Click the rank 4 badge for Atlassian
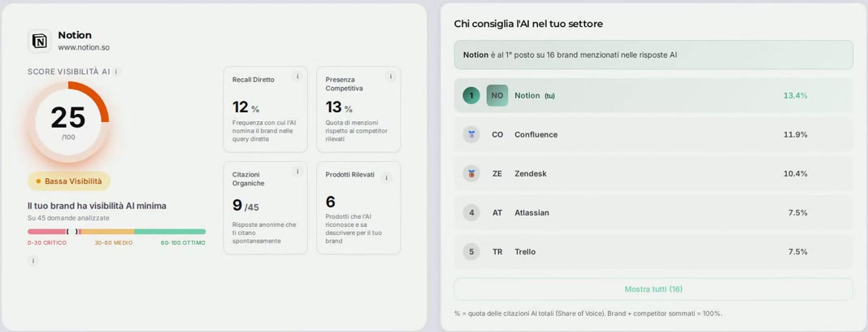This screenshot has height=332, width=868. click(x=471, y=212)
